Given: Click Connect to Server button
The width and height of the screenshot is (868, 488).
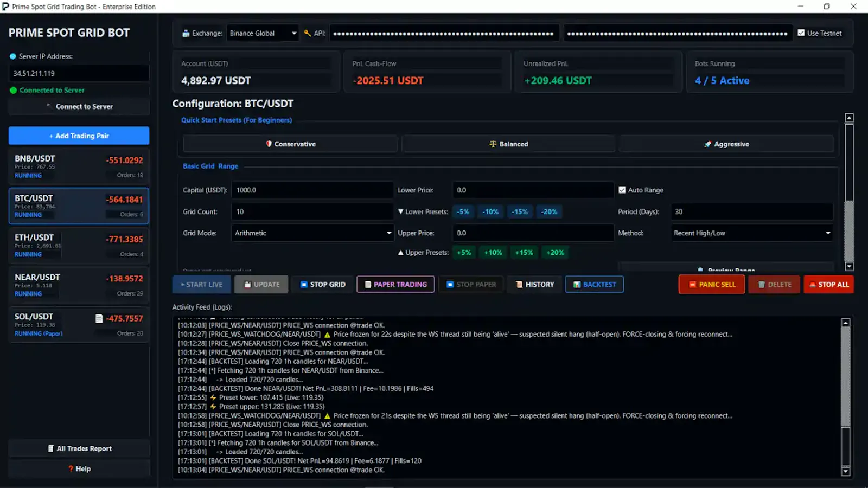Looking at the screenshot, I should (x=79, y=106).
